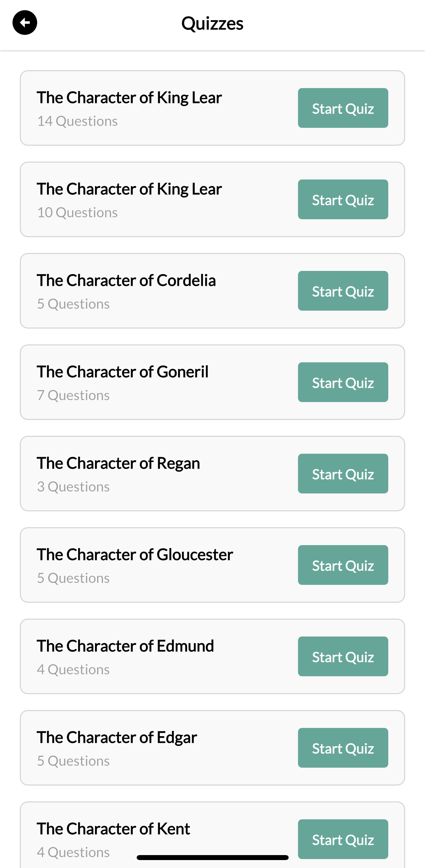This screenshot has height=868, width=425.
Task: Begin the Edgar character quiz
Action: click(x=343, y=748)
